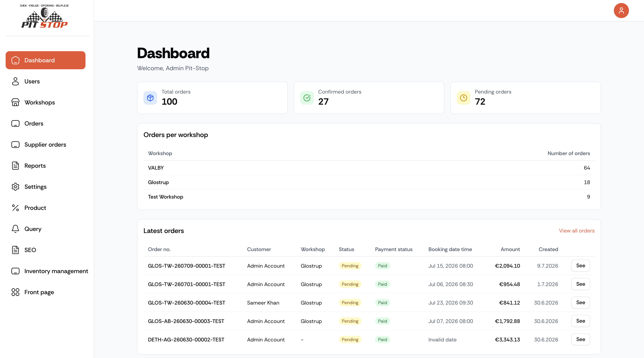
Task: Click the SEO document icon
Action: pos(15,250)
